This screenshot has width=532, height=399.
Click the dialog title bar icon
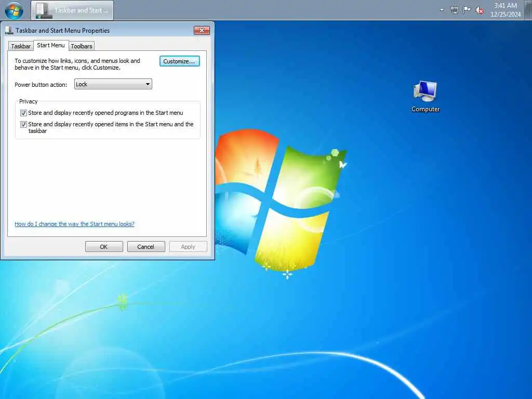tap(9, 30)
